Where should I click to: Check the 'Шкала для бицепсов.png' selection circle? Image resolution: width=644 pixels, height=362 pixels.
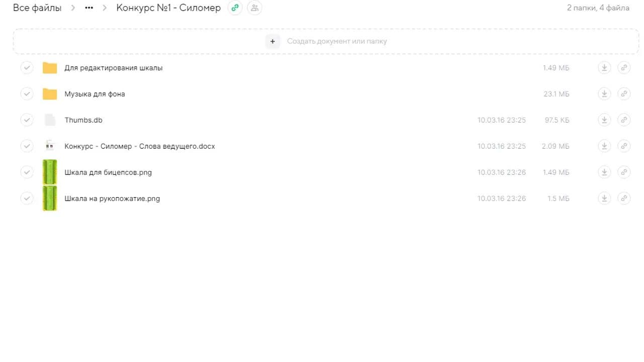27,172
